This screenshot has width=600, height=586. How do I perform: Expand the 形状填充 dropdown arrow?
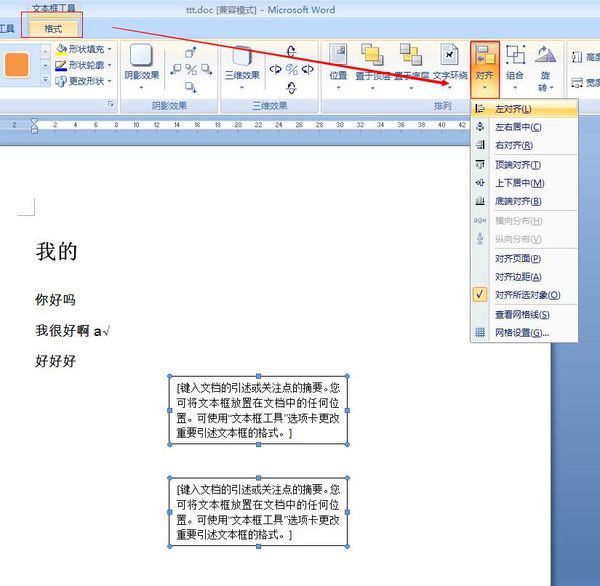pyautogui.click(x=109, y=49)
